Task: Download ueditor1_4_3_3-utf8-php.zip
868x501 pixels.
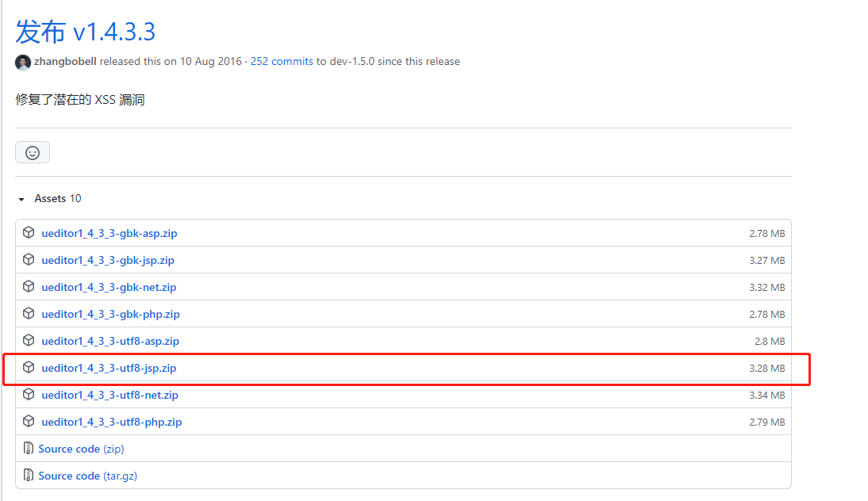Action: pyautogui.click(x=111, y=422)
